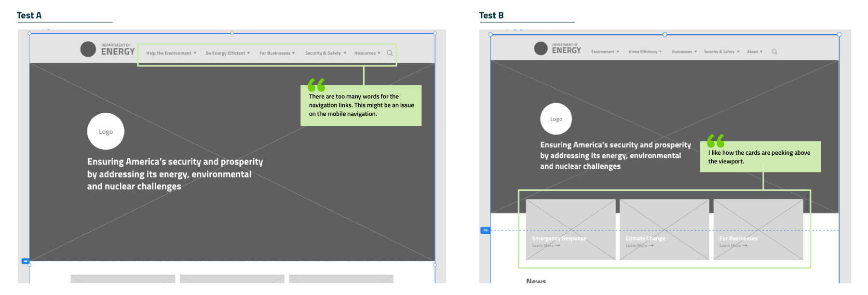This screenshot has width=868, height=295.
Task: Click the Ensuring America's security headline in Test B
Action: [x=615, y=155]
